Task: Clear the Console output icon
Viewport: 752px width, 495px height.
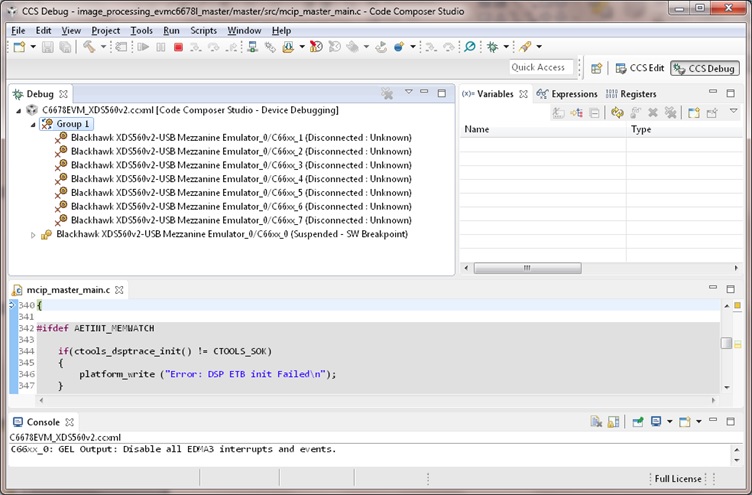Action: (x=595, y=422)
